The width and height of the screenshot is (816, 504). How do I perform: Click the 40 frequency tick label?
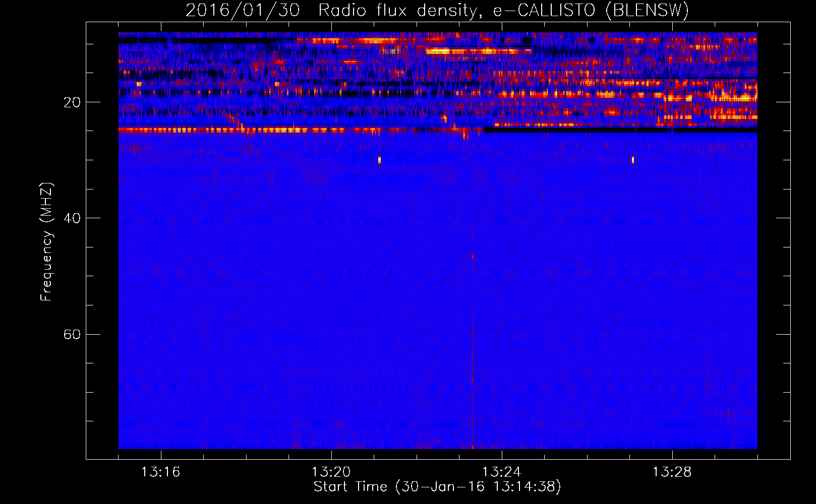(72, 218)
